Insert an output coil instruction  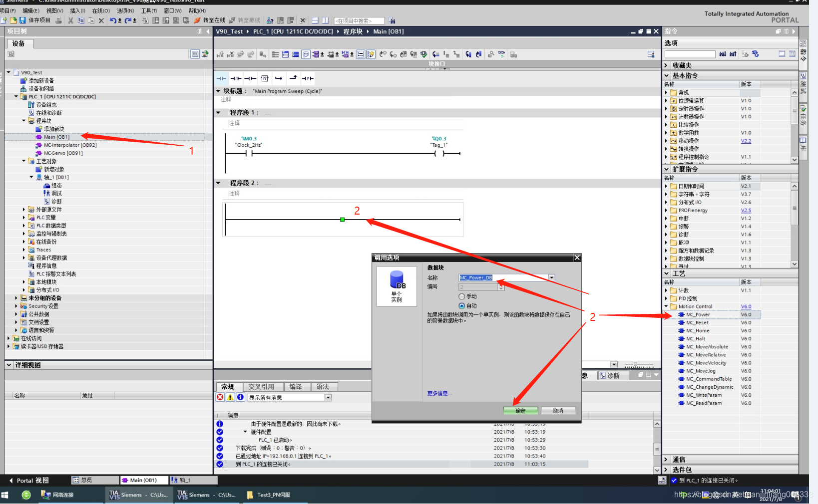(x=250, y=78)
